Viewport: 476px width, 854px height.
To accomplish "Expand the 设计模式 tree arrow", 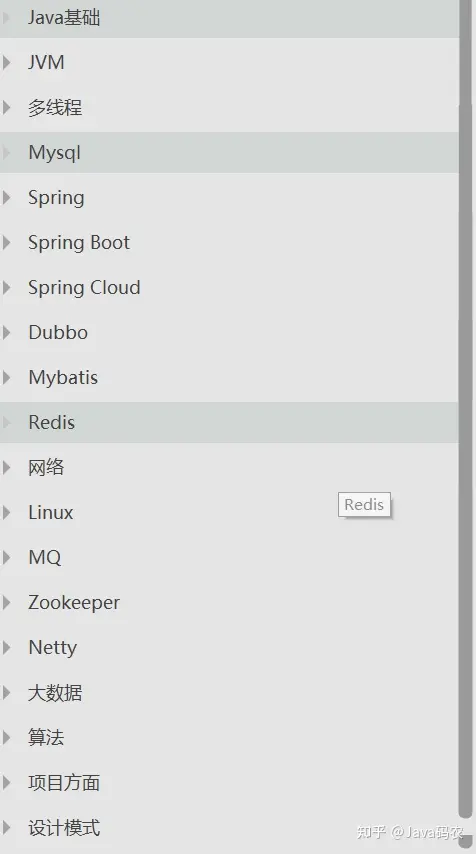I will coord(6,827).
